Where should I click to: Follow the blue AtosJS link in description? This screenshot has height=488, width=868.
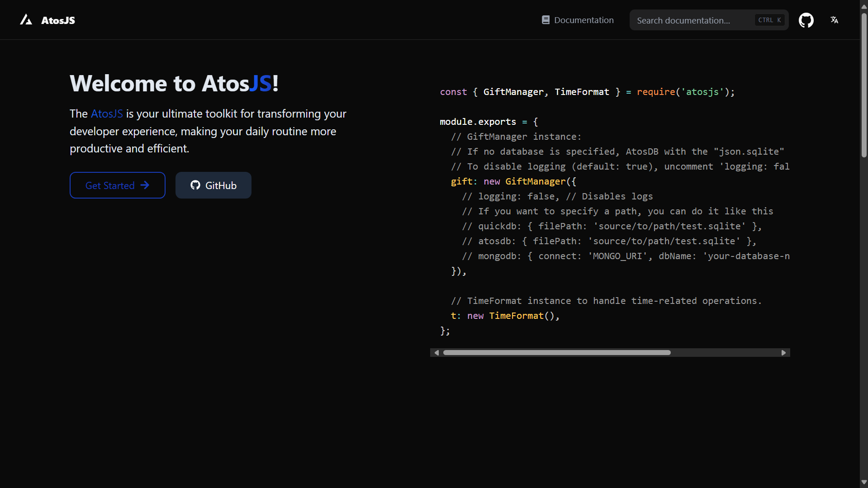[107, 114]
